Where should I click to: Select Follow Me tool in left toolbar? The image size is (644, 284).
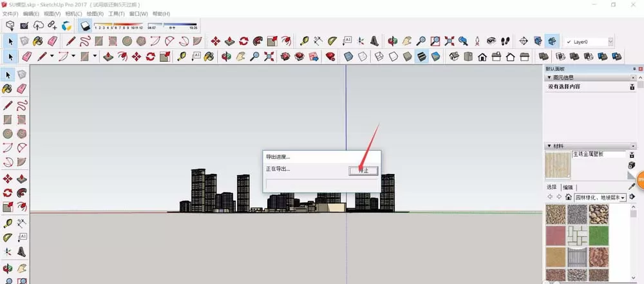coord(22,193)
